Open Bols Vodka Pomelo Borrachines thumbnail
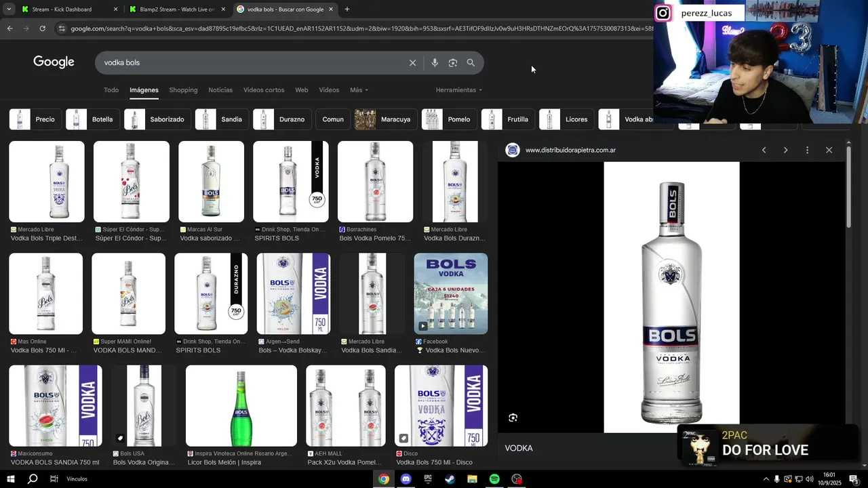Image resolution: width=868 pixels, height=488 pixels. point(375,182)
